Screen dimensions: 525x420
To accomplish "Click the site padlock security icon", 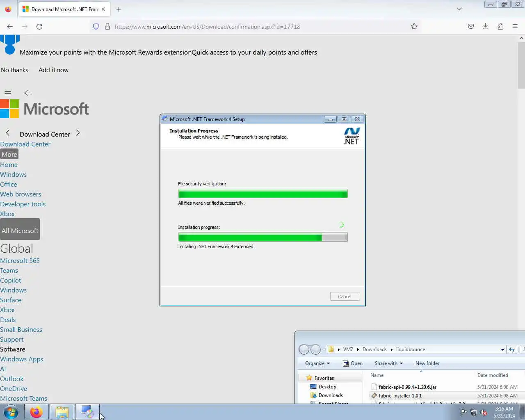I will pyautogui.click(x=107, y=26).
